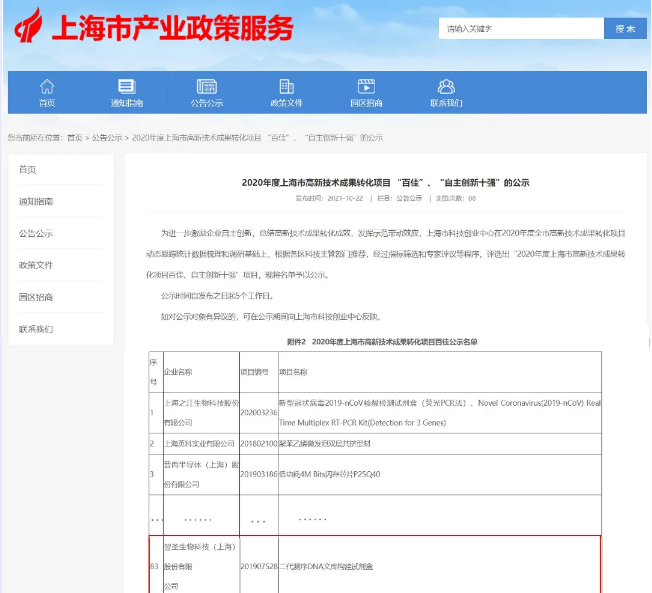Click the table caption 附件2 百佳公示名单

tap(382, 342)
